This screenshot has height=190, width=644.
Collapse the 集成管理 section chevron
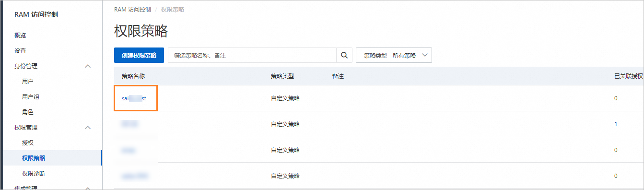coord(88,188)
